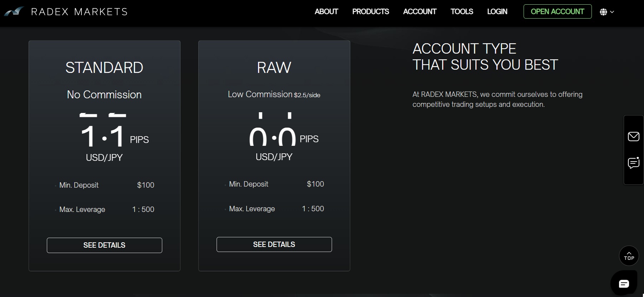Click the $100 value in Standard card

coord(146,185)
